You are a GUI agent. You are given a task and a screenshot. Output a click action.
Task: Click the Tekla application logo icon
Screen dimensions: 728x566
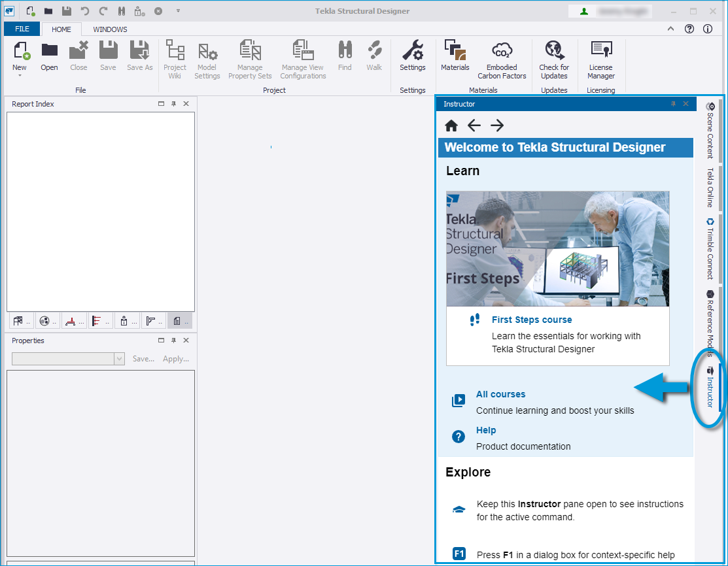click(9, 10)
